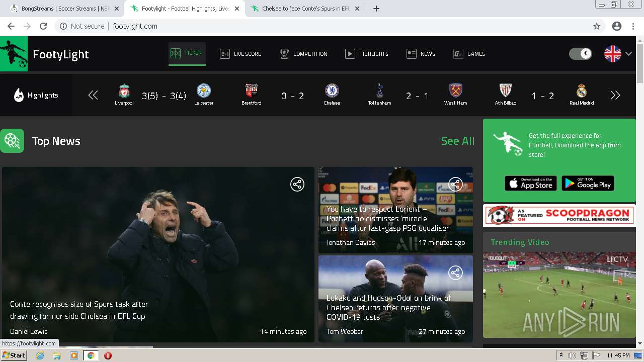Image resolution: width=644 pixels, height=362 pixels.
Task: Click the address bar URL
Action: click(135, 26)
